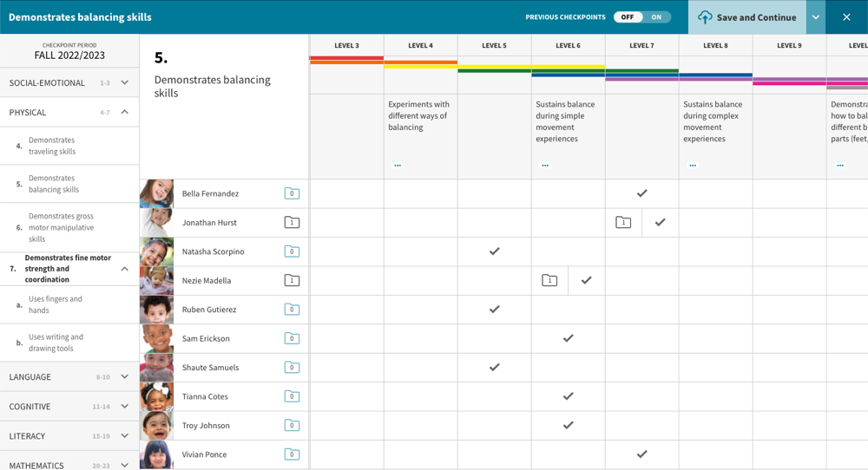Viewport: 868px width, 470px height.
Task: Select Uses writing and drawing tools
Action: [56, 343]
